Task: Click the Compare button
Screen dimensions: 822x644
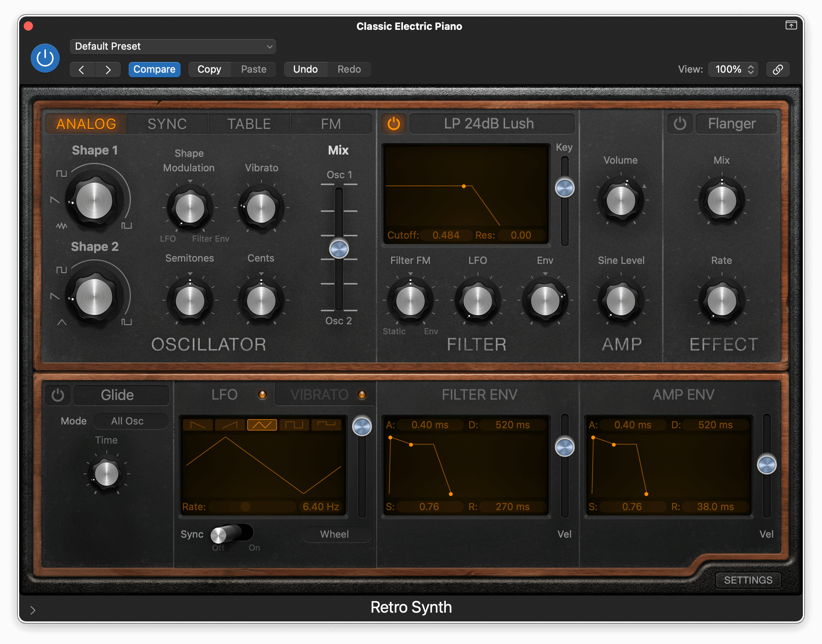Action: 154,69
